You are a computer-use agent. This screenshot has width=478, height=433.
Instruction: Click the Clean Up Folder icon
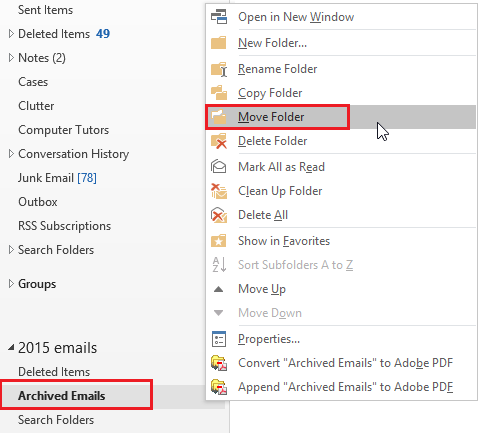[x=219, y=191]
